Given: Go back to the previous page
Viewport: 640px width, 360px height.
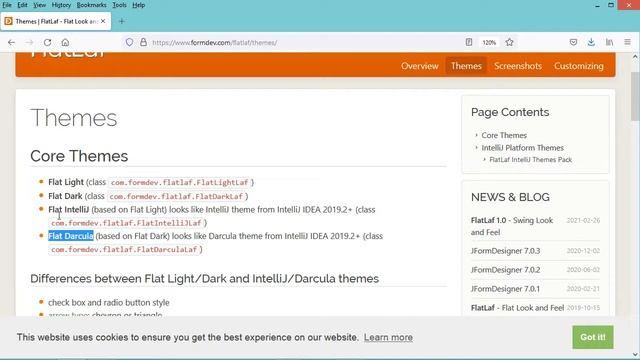Looking at the screenshot, I should (x=11, y=42).
